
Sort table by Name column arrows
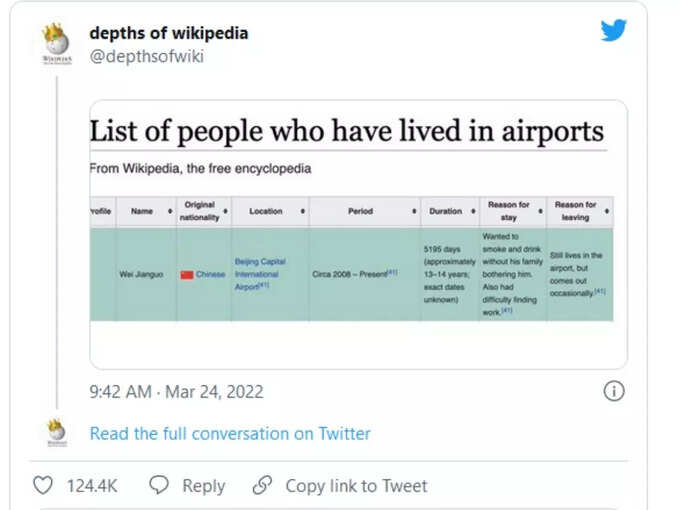pyautogui.click(x=170, y=211)
